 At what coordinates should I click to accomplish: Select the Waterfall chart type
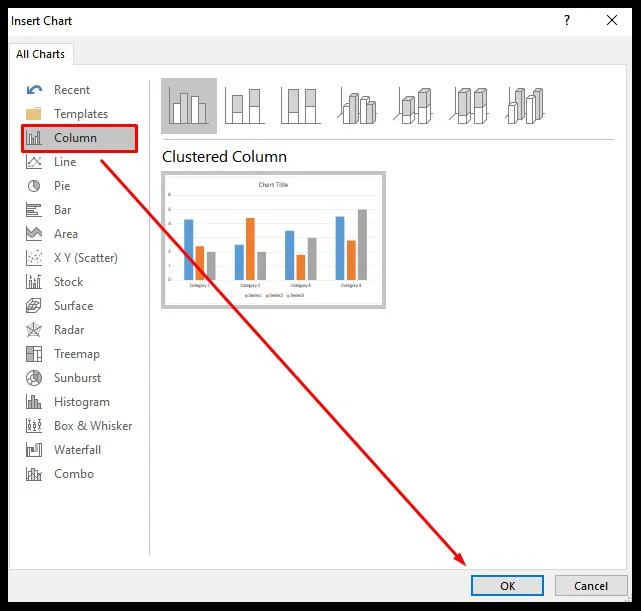tap(77, 450)
